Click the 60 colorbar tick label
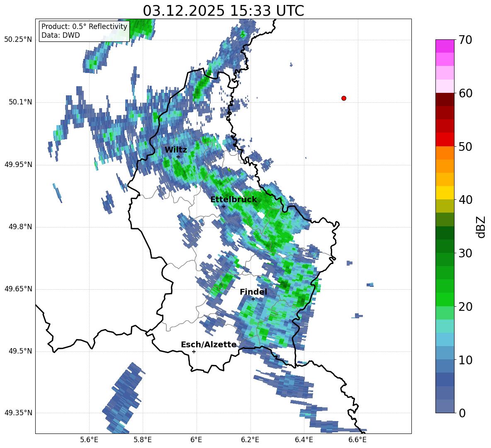491x448 pixels. tap(465, 93)
